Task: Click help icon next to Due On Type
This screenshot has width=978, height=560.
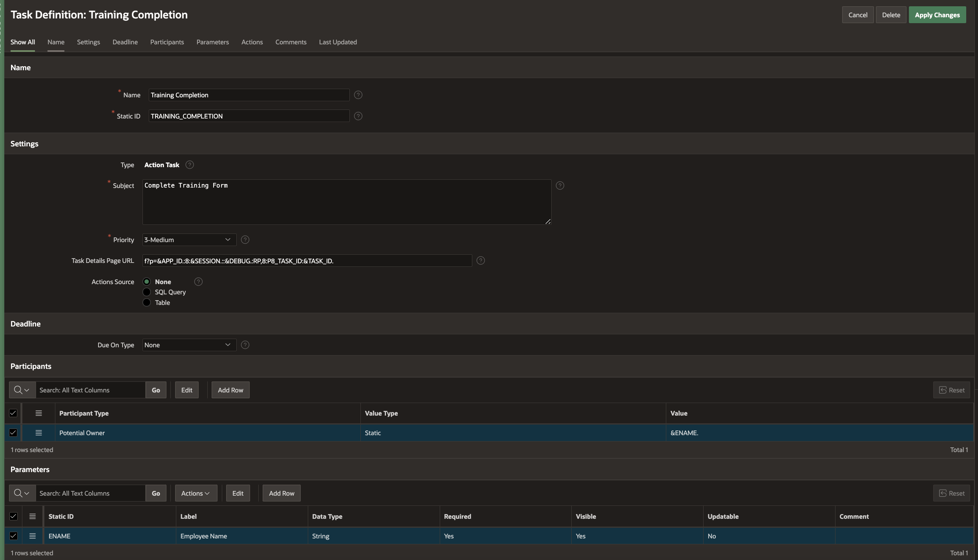Action: coord(245,345)
